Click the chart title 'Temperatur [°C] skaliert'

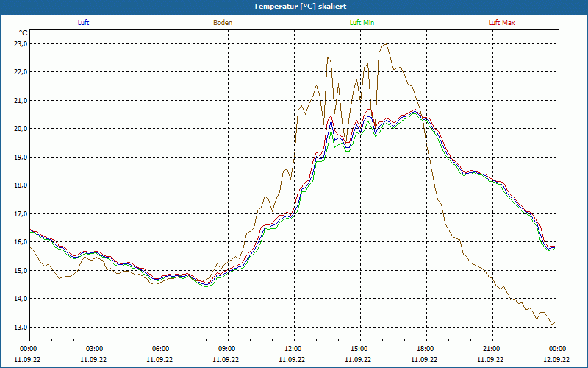tap(294, 6)
